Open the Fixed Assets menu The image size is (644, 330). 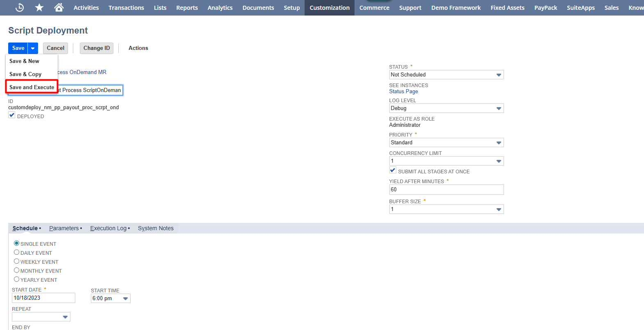pos(507,8)
